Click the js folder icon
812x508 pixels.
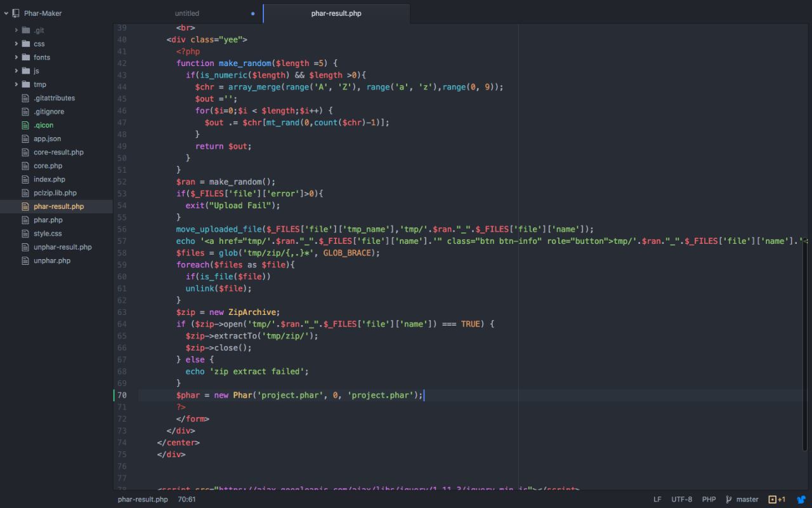point(26,71)
